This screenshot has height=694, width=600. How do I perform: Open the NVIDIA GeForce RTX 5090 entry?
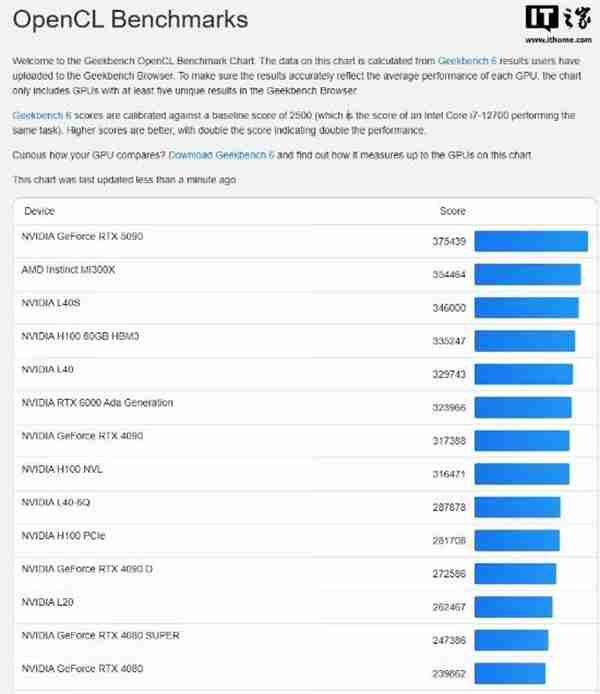[84, 236]
